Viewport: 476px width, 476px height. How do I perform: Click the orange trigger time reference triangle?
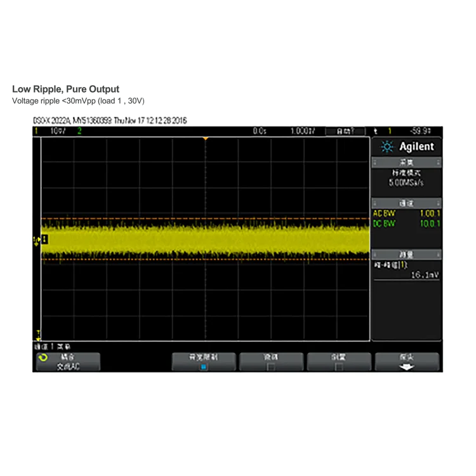click(206, 138)
